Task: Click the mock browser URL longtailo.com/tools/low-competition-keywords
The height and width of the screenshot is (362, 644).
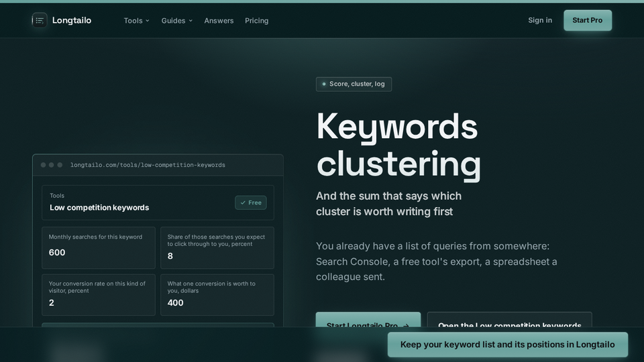Action: pos(148,165)
